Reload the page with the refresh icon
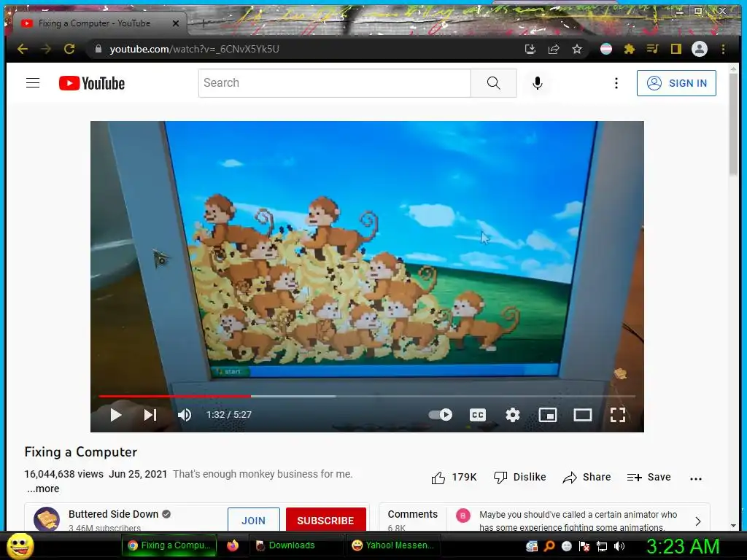 click(69, 49)
